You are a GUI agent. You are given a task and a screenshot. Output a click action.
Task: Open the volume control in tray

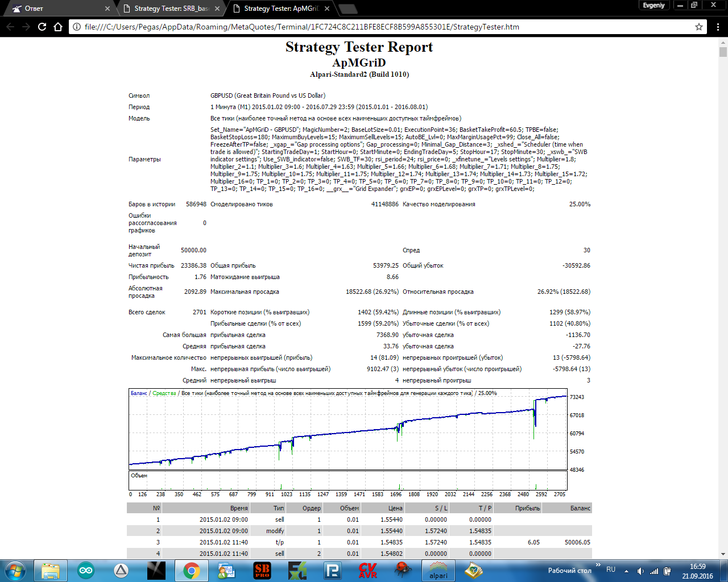(x=641, y=571)
